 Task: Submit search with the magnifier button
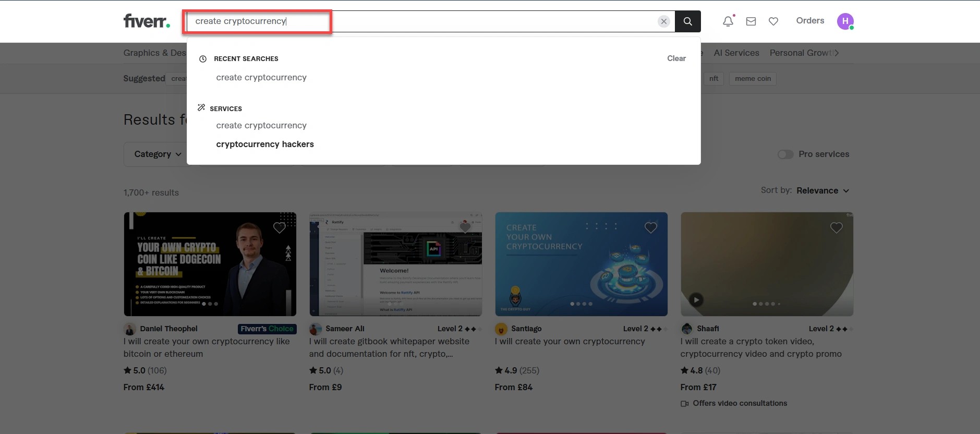click(x=687, y=21)
